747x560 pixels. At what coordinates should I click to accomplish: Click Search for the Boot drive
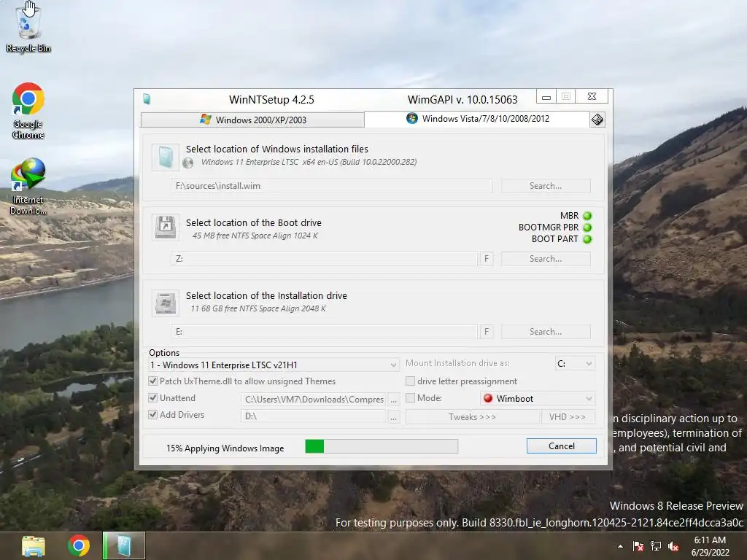546,259
